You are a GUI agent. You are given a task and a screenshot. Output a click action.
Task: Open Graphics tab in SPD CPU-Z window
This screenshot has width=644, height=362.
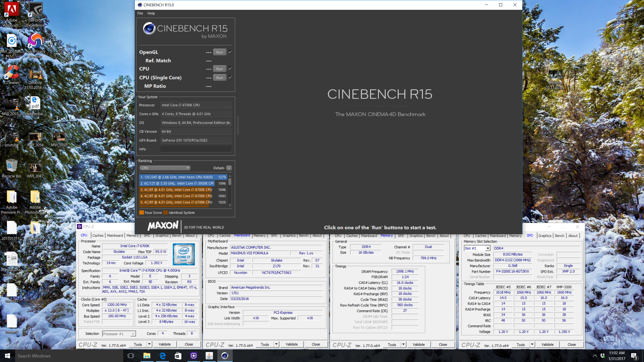[545, 236]
